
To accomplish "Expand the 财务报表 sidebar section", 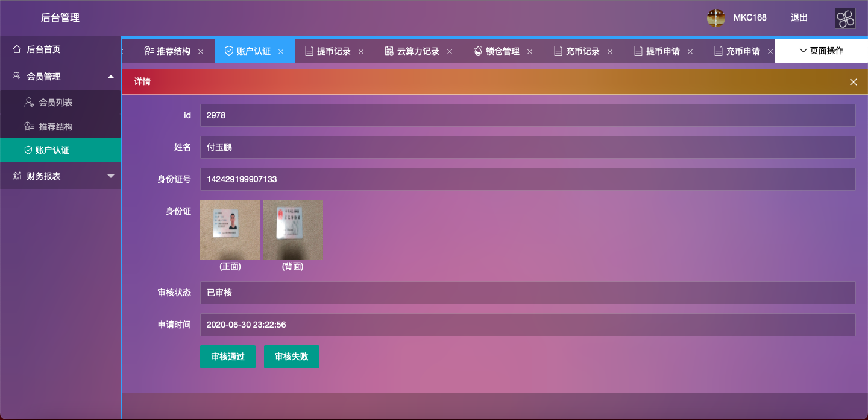I will pos(60,176).
